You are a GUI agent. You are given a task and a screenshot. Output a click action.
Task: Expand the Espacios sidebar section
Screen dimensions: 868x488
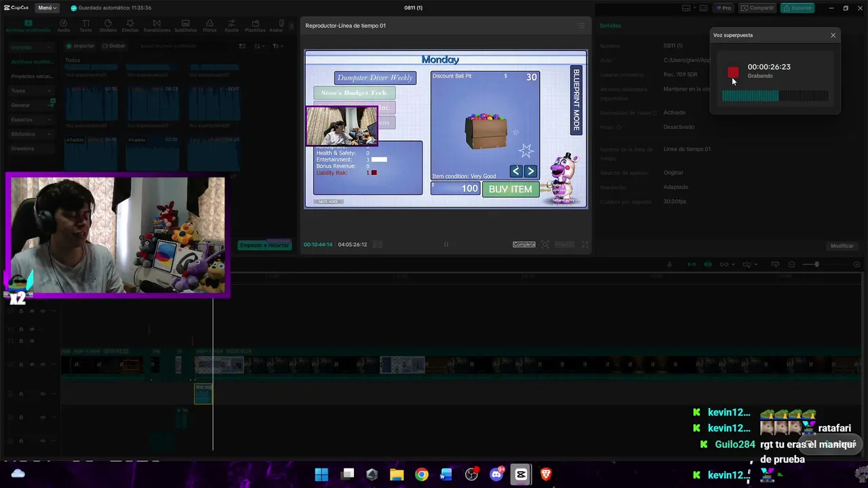[31, 120]
